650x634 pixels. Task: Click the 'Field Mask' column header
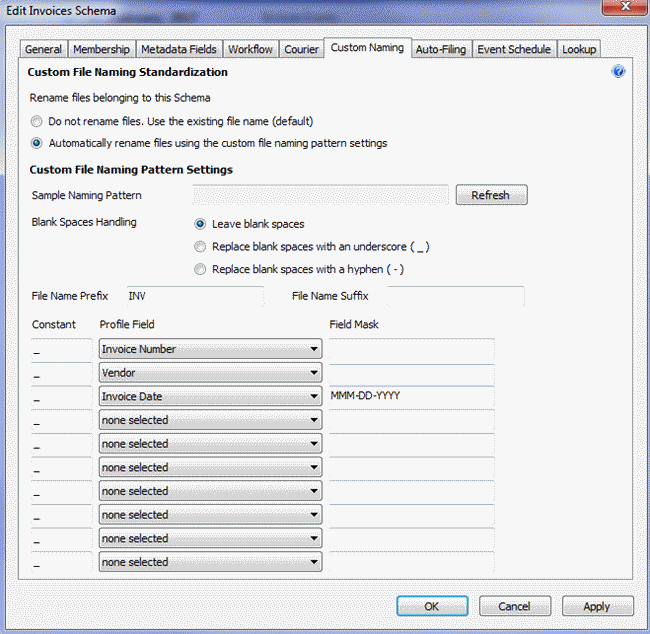pyautogui.click(x=354, y=324)
